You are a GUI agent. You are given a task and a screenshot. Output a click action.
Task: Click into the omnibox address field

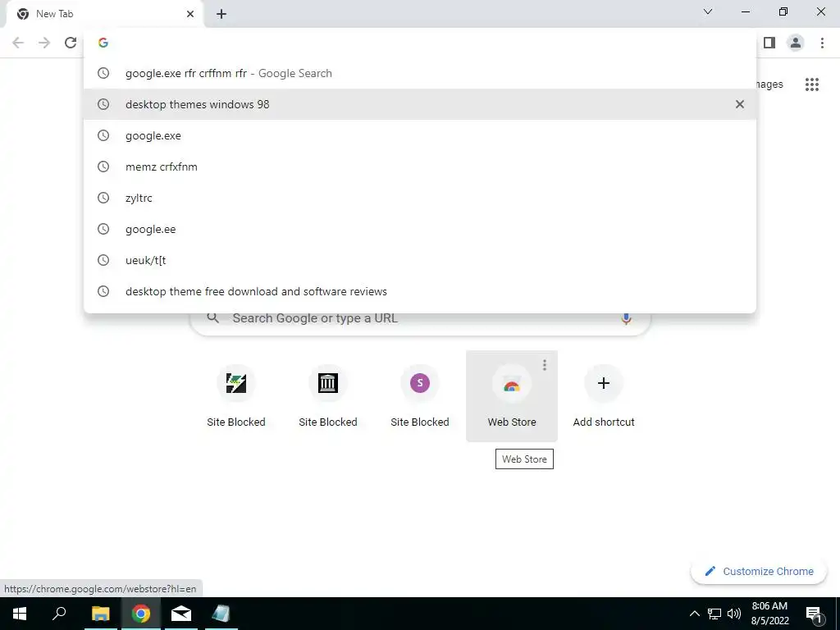coord(420,43)
